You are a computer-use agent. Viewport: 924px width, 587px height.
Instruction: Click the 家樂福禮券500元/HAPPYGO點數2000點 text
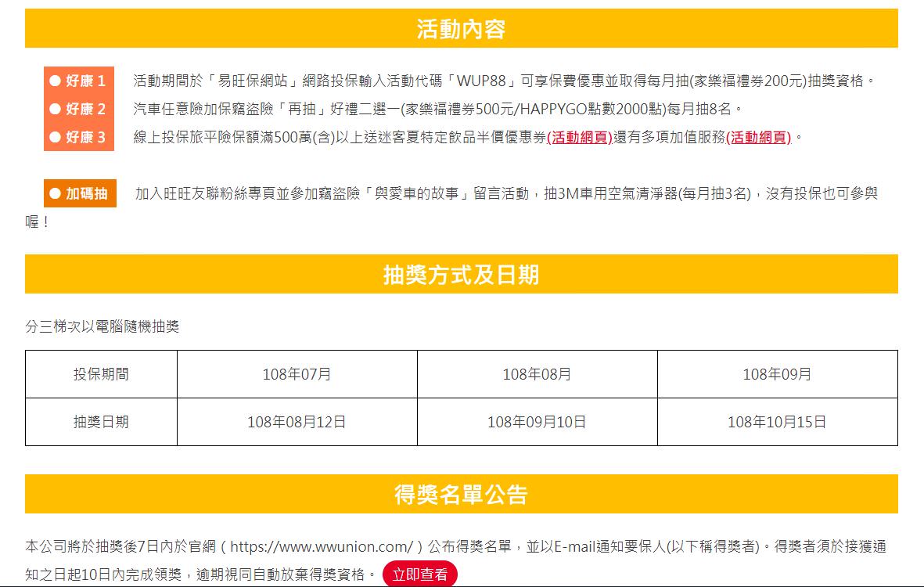(535, 109)
